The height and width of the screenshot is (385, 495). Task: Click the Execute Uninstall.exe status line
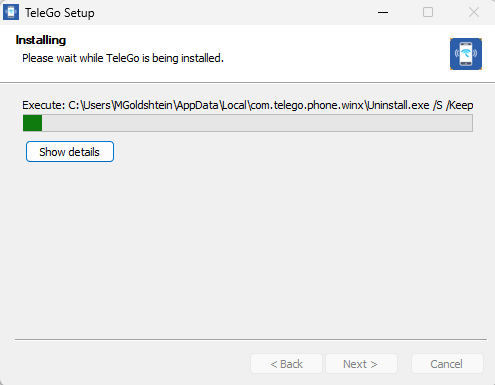(x=248, y=105)
